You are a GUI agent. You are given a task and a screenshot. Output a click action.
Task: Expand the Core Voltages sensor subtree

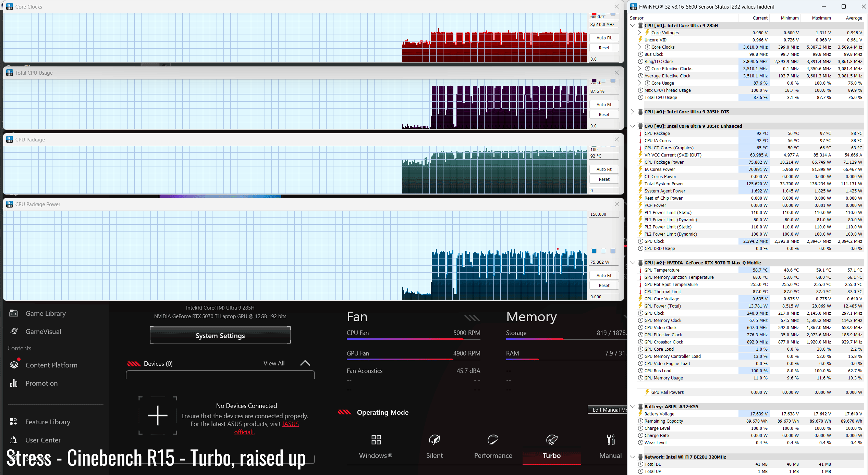639,33
